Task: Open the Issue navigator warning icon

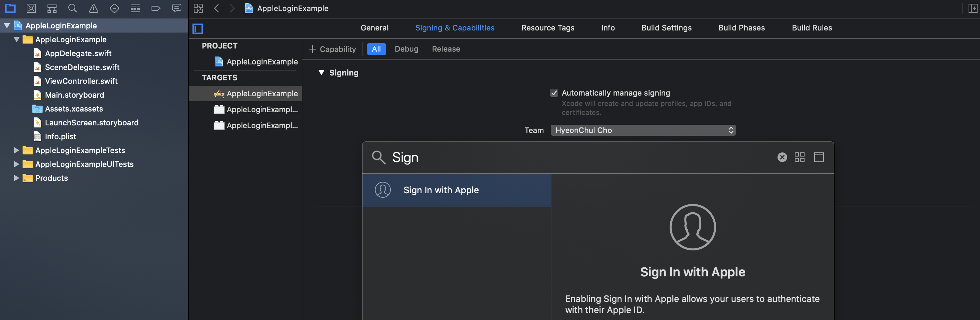Action: coord(93,8)
